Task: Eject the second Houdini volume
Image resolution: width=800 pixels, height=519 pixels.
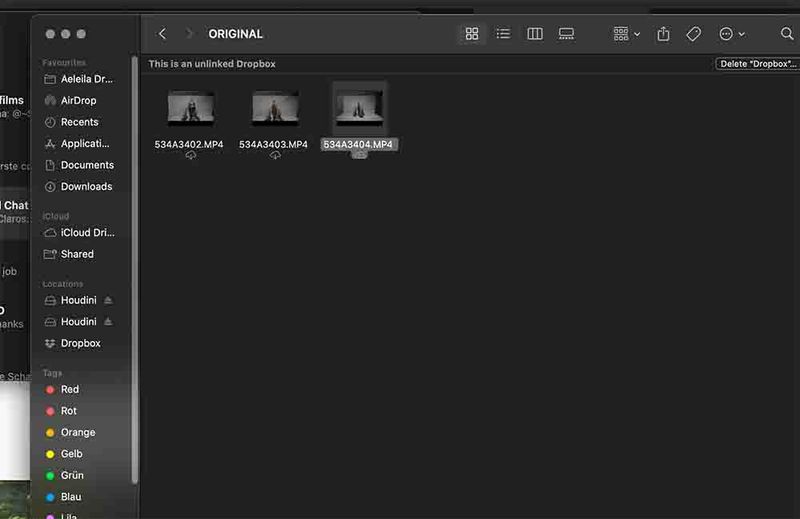Action: pyautogui.click(x=108, y=322)
